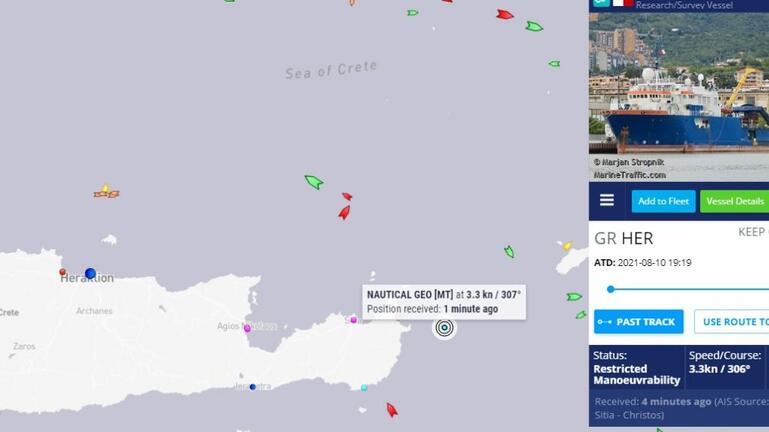
Task: Select the orange vessel cluster northwest of Heraklion
Action: click(106, 192)
